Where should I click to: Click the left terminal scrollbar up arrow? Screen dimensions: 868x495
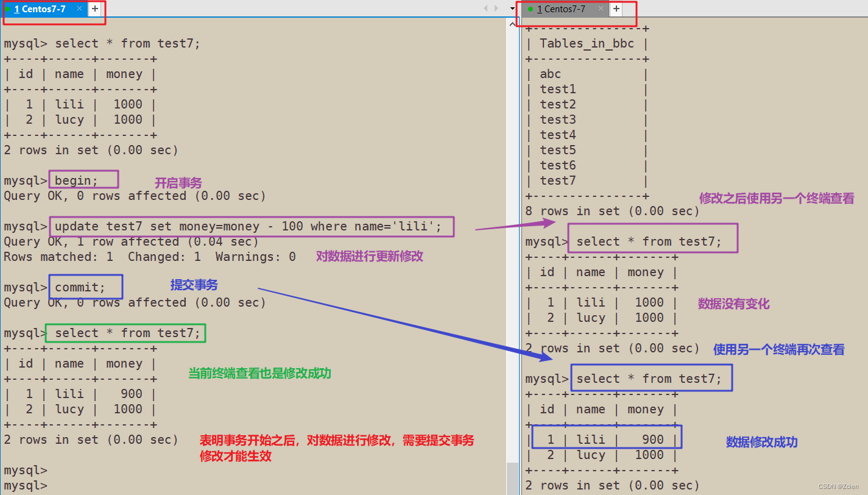click(x=512, y=23)
